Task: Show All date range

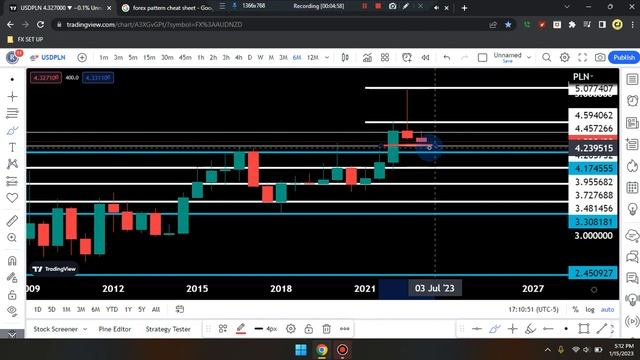Action: tap(156, 309)
